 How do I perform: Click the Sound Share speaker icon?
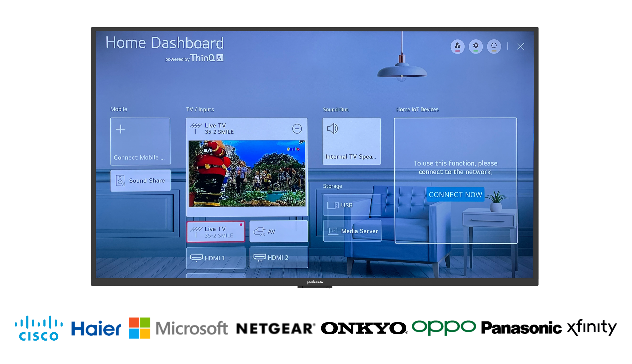[120, 181]
